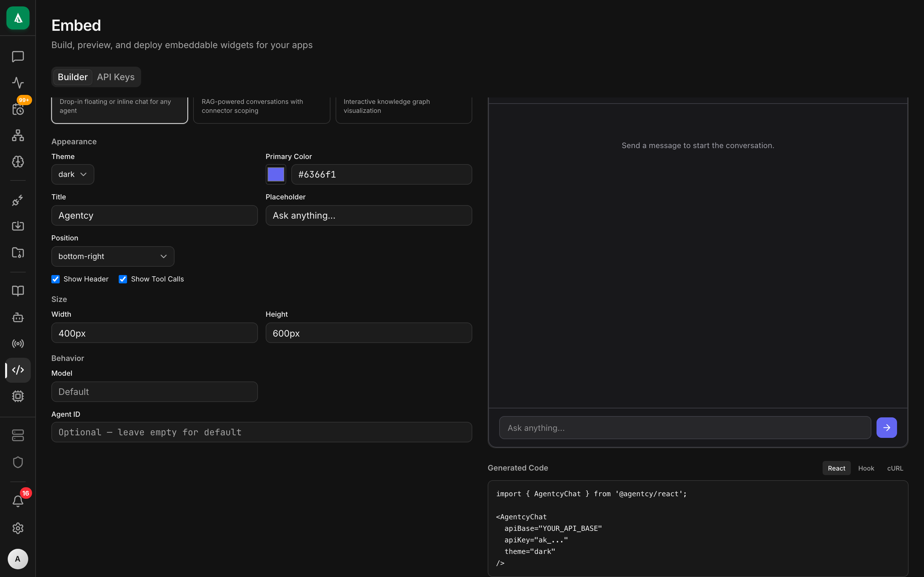The image size is (924, 577).
Task: Select the cURL code tab
Action: coord(894,468)
